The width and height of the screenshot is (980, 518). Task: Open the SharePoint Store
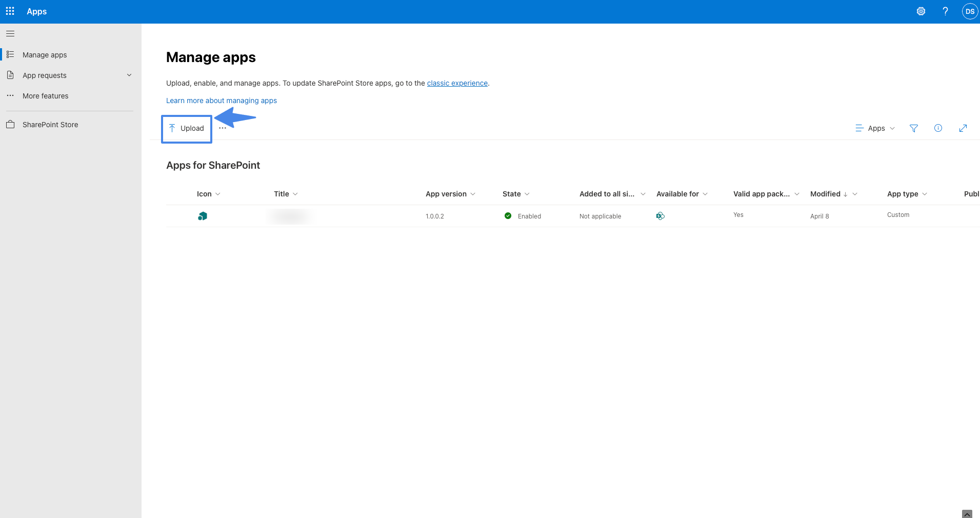[50, 124]
